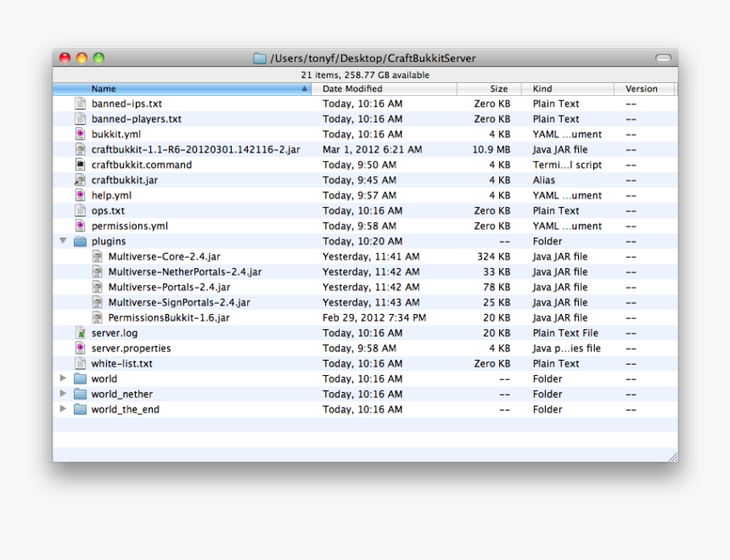The image size is (730, 560).
Task: Click the craftbukkit-1.1-R6 jar file icon
Action: point(80,149)
